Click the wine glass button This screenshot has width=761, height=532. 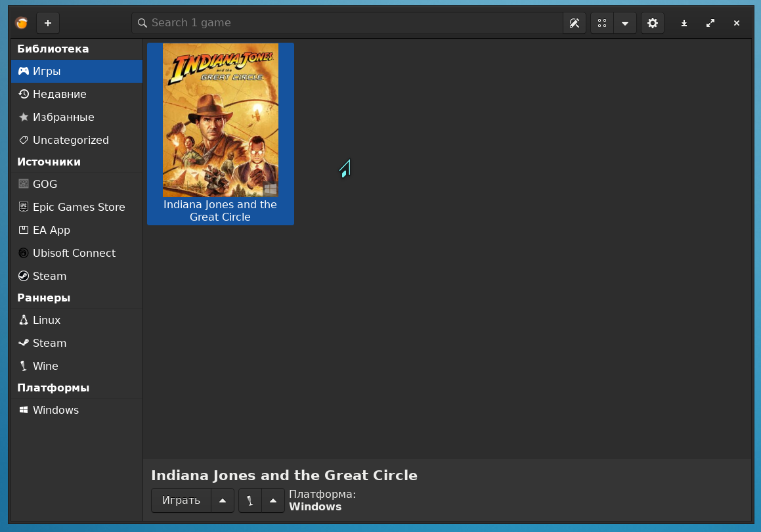tap(250, 500)
